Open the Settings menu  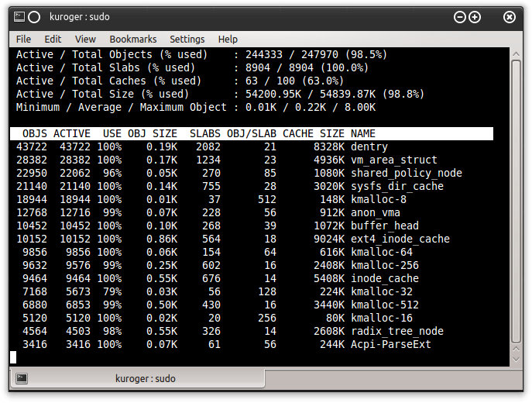click(187, 39)
